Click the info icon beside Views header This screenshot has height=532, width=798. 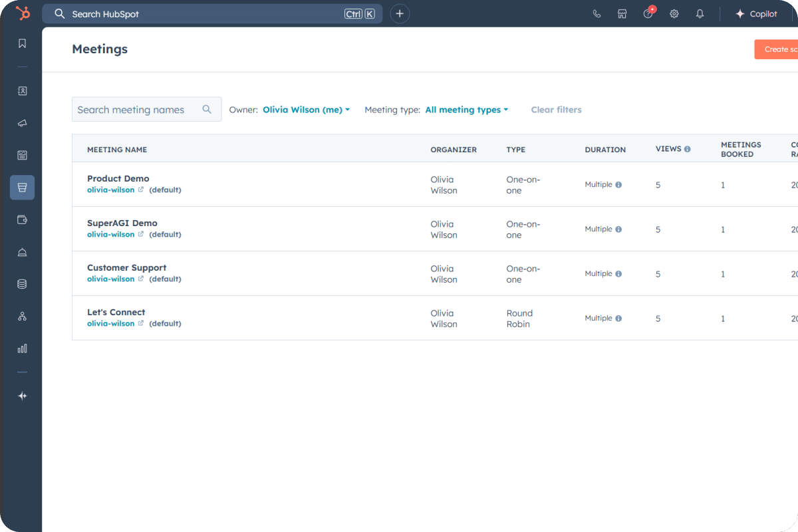687,149
